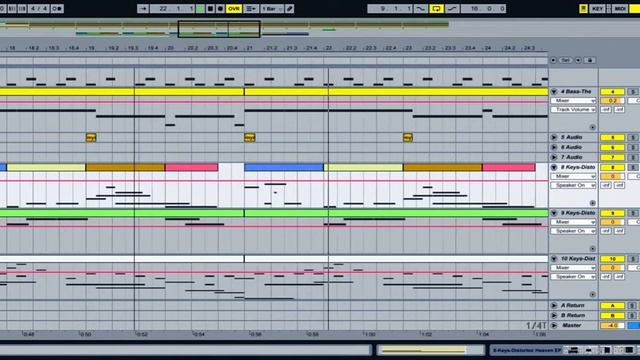Expand the 7 Audio track
Screen dimensions: 640x360
click(x=554, y=157)
